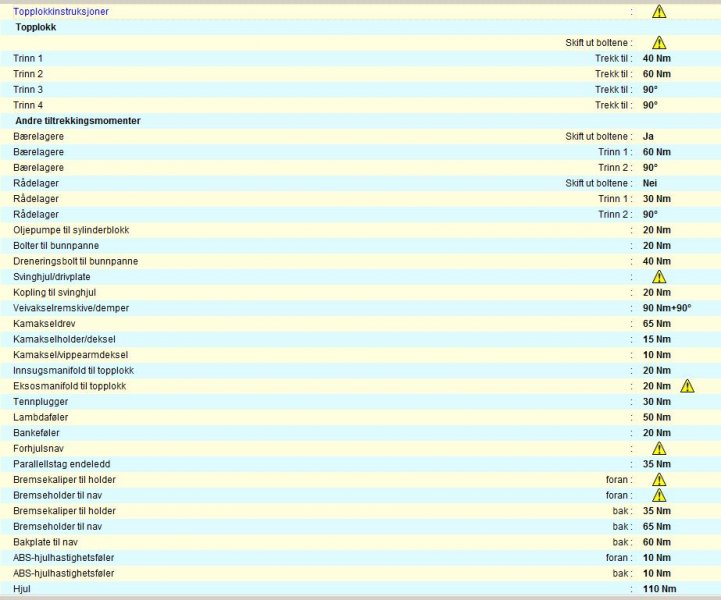The width and height of the screenshot is (721, 600).
Task: Click the Veivakselremskive/demper row label
Action: (x=71, y=308)
